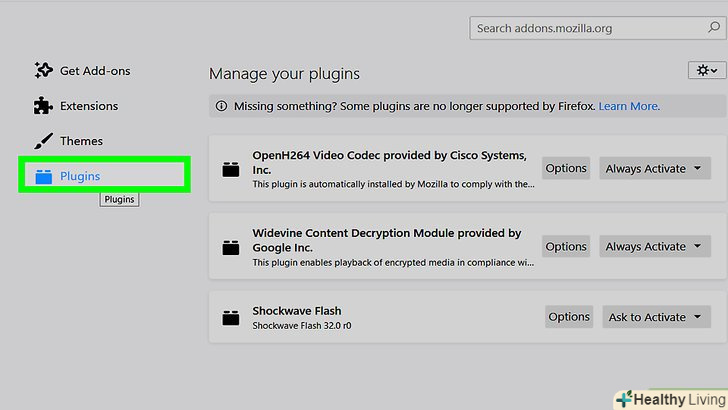Follow the Learn More link
Image resolution: width=728 pixels, height=410 pixels.
[x=629, y=106]
